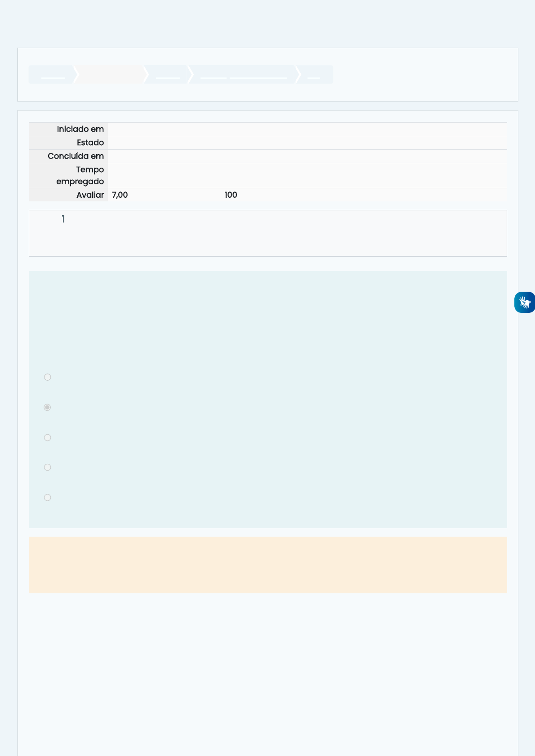Select the first answer radio option
Image resolution: width=535 pixels, height=756 pixels.
(x=47, y=377)
